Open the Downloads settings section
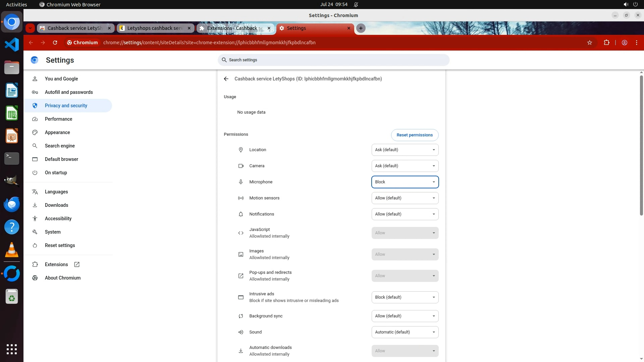This screenshot has height=362, width=644. tap(56, 205)
